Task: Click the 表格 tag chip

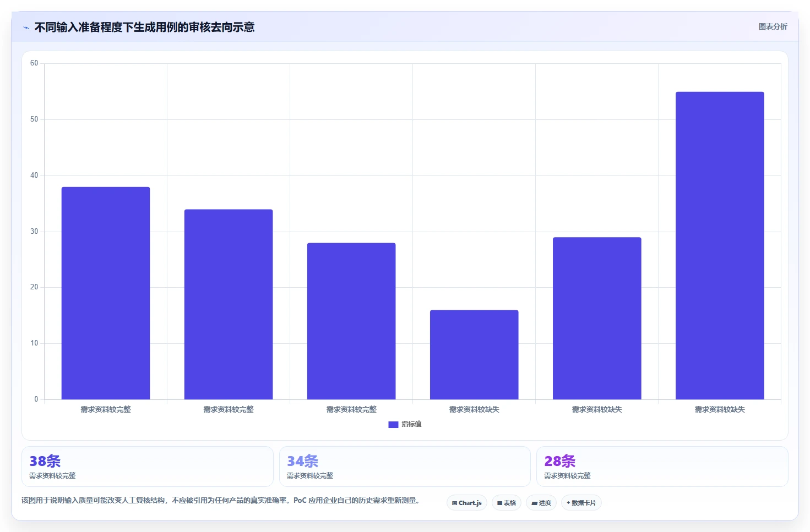Action: (507, 503)
